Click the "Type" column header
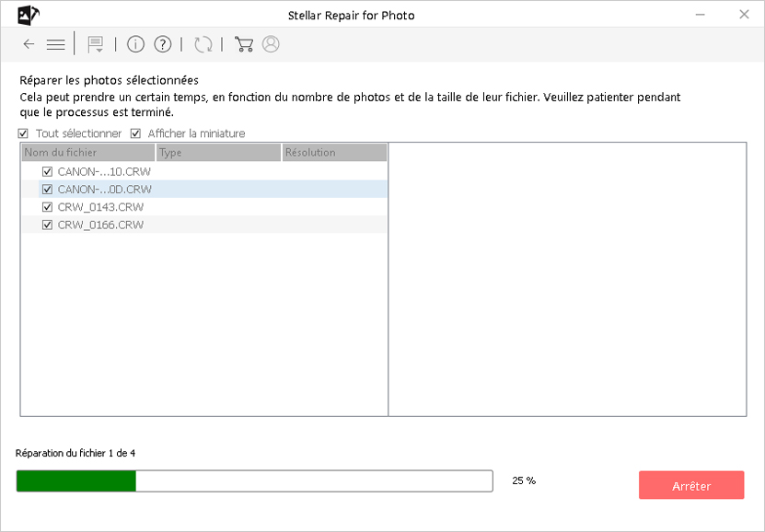Screen dimensions: 765x532 [x=218, y=153]
